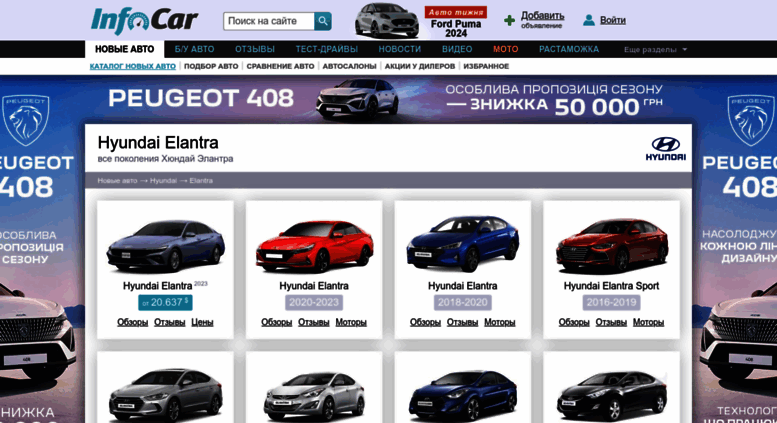The image size is (777, 423).
Task: Open Отзывы for Elantra 2023
Action: pyautogui.click(x=169, y=322)
